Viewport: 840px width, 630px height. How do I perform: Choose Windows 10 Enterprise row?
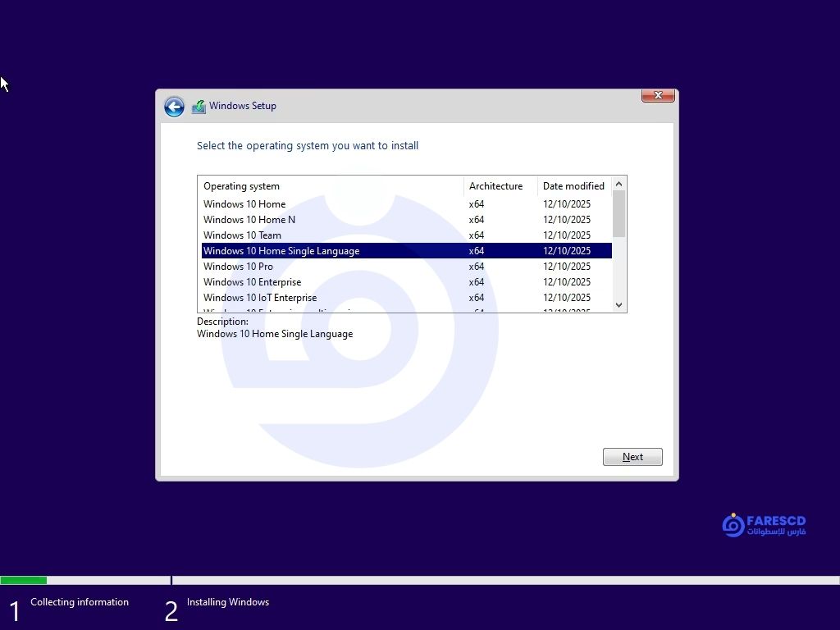pyautogui.click(x=252, y=282)
